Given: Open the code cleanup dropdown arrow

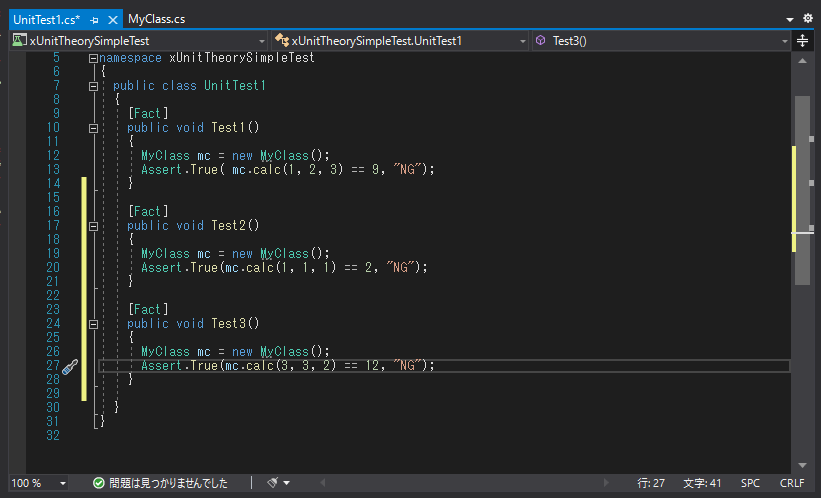Looking at the screenshot, I should click(286, 483).
